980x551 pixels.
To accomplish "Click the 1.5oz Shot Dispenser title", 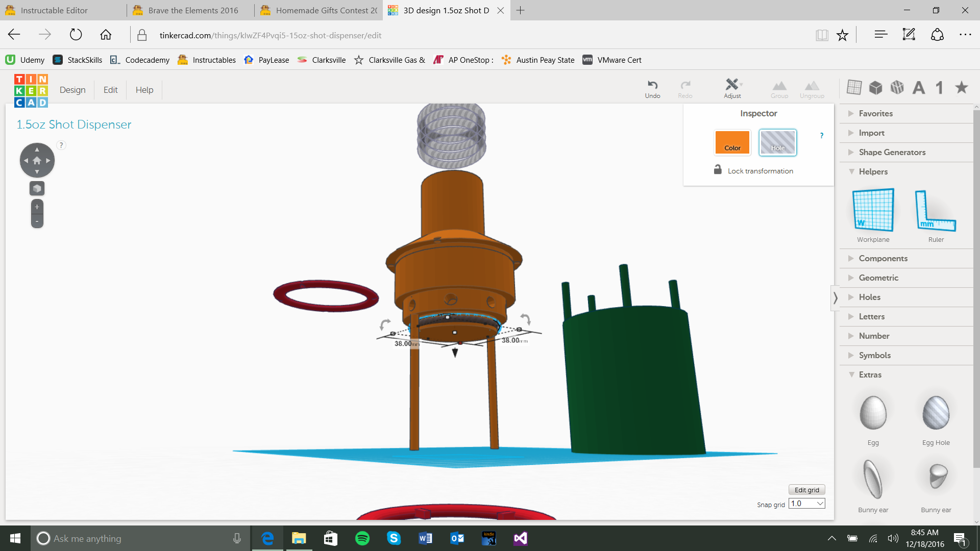I will pos(74,124).
